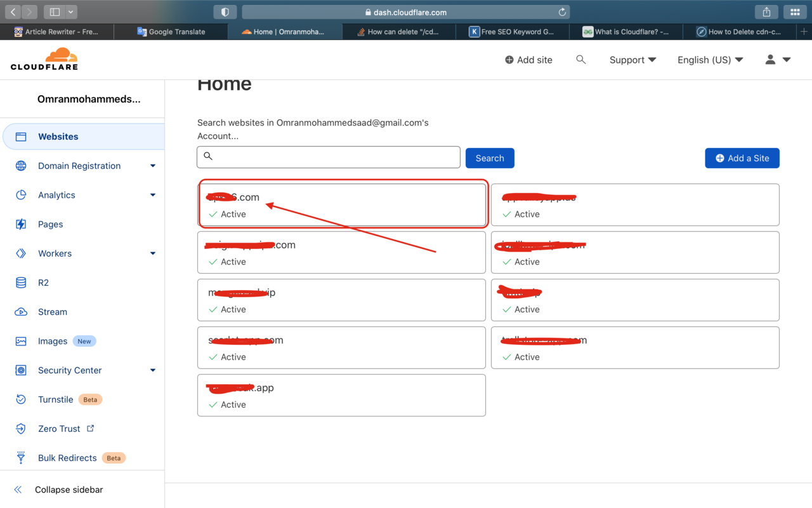812x508 pixels.
Task: Go to Pages in sidebar
Action: pos(50,224)
